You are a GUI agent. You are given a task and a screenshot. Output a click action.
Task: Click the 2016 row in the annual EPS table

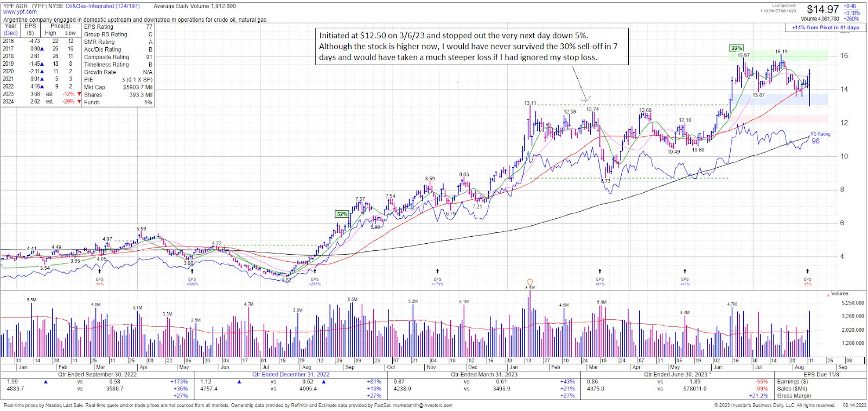[42, 41]
